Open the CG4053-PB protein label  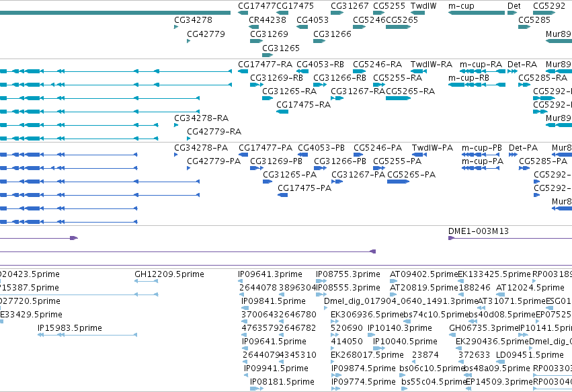click(x=321, y=148)
